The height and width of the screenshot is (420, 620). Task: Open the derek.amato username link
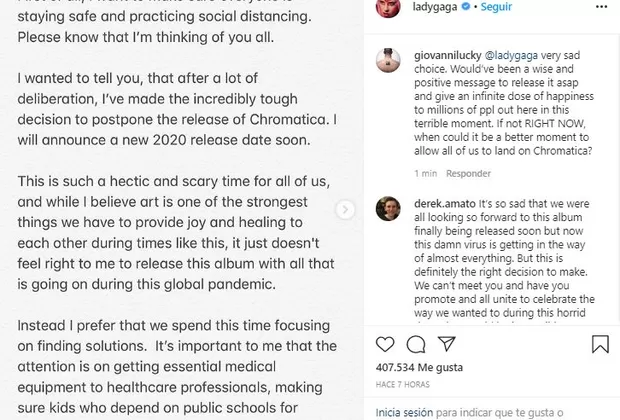[438, 200]
